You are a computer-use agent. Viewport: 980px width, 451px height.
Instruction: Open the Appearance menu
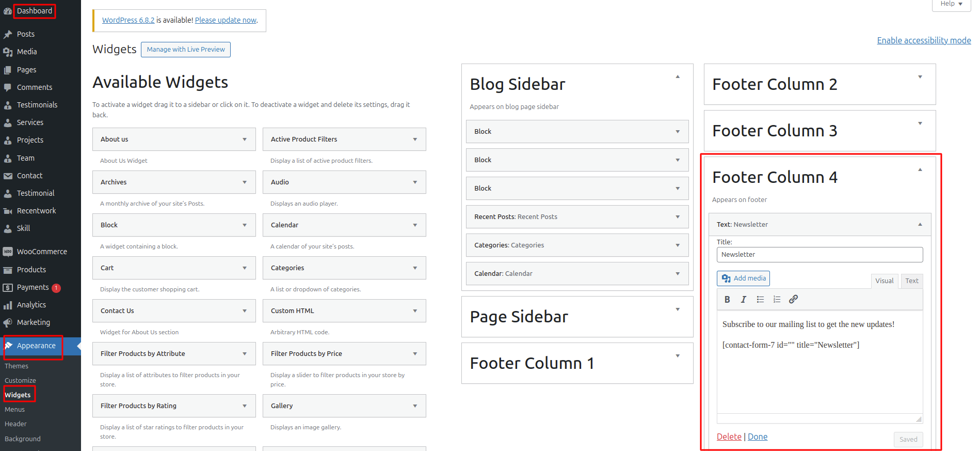(34, 346)
